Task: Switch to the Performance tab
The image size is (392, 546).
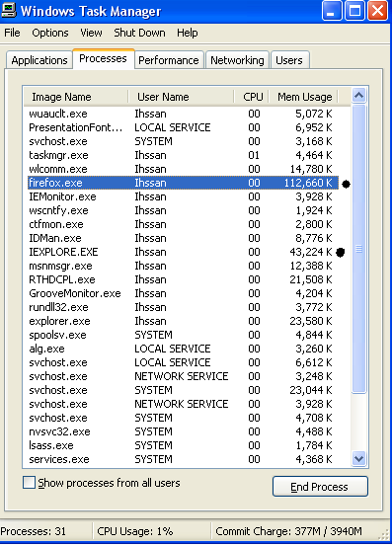Action: pos(169,60)
